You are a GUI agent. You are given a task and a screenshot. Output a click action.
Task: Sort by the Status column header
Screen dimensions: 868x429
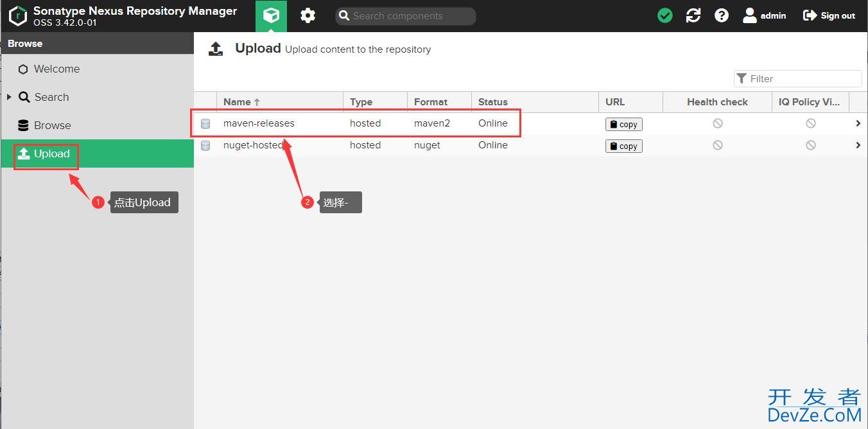[535, 101]
